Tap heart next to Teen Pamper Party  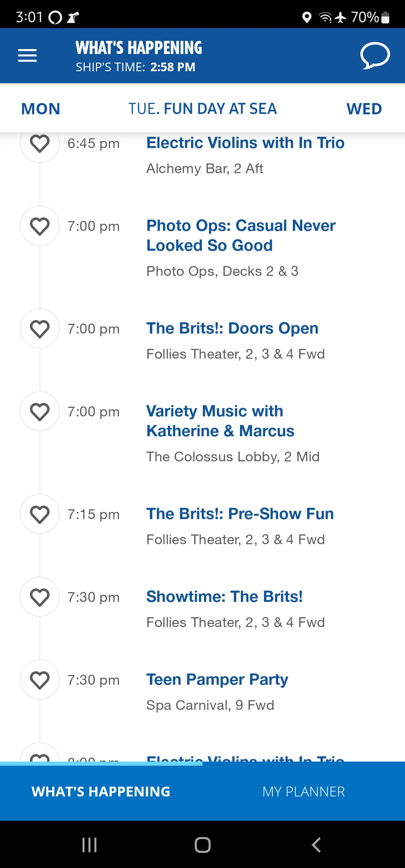pos(40,680)
